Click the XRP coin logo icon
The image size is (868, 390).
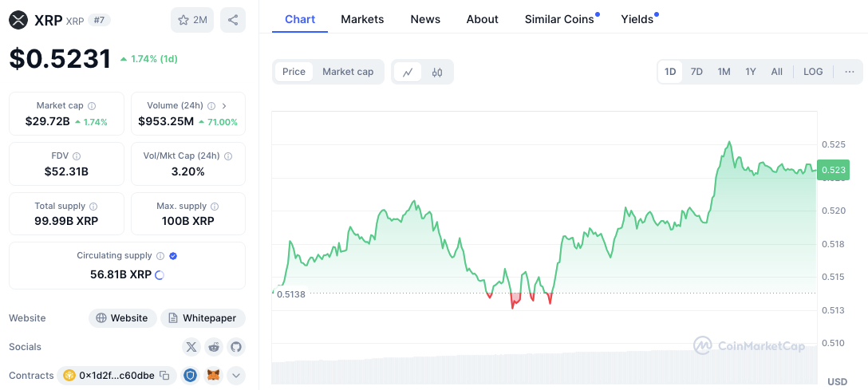click(x=19, y=21)
